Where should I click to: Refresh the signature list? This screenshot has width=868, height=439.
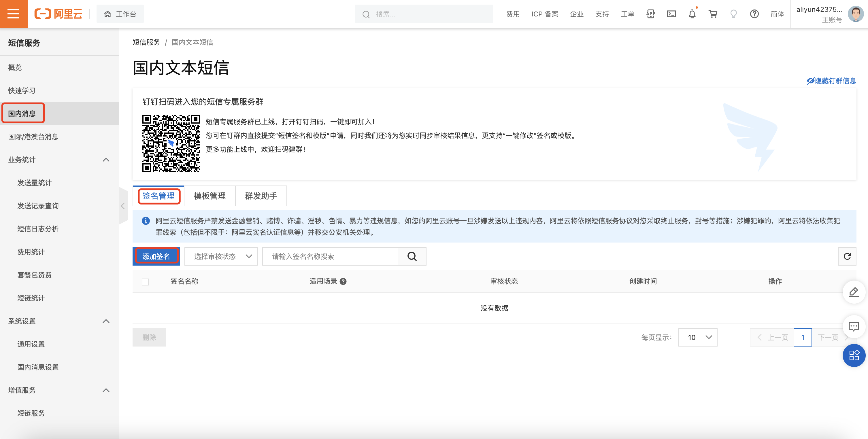[x=847, y=256]
